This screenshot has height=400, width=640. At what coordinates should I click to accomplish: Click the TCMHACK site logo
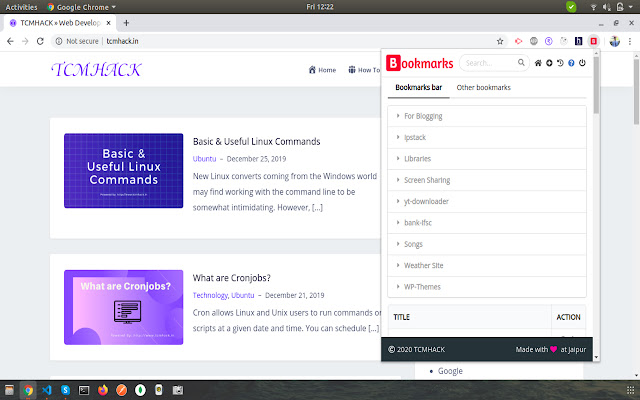tap(96, 70)
